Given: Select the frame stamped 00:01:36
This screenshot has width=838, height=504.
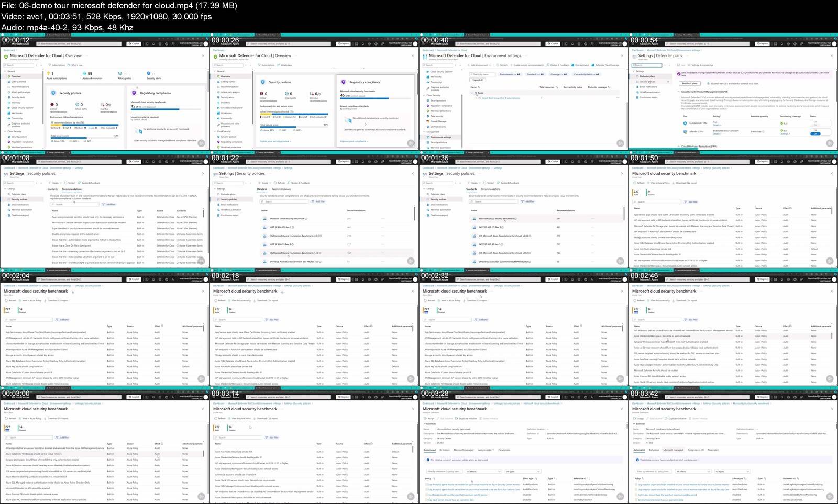Looking at the screenshot, I should [524, 210].
